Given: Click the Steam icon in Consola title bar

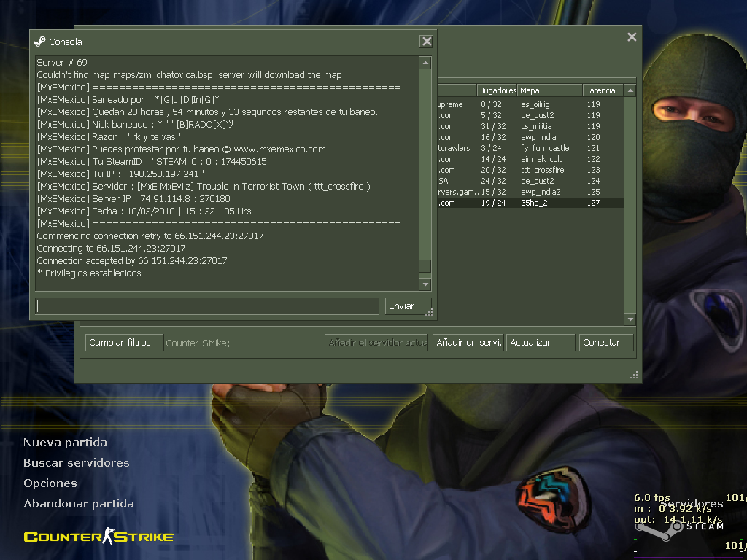Looking at the screenshot, I should tap(40, 42).
